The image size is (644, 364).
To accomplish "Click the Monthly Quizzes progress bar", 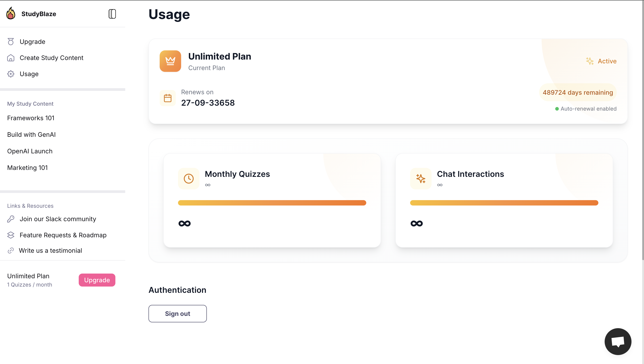I will point(272,203).
